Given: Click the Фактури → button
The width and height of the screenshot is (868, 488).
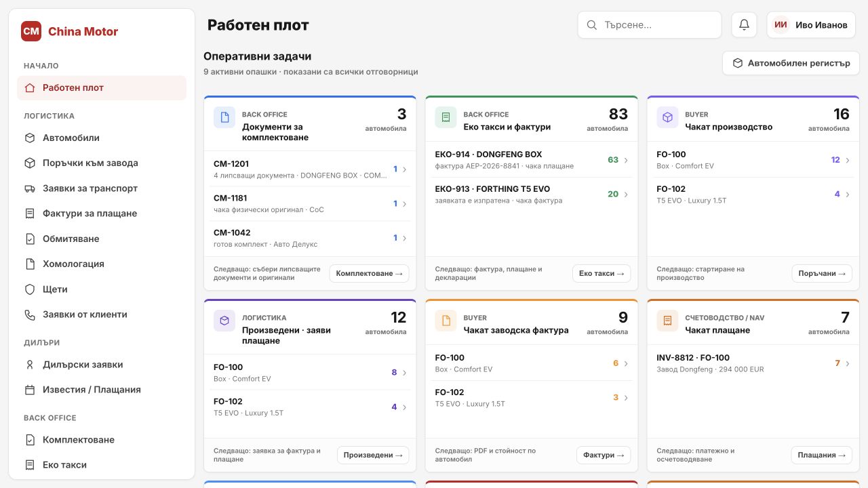Looking at the screenshot, I should click(x=604, y=455).
